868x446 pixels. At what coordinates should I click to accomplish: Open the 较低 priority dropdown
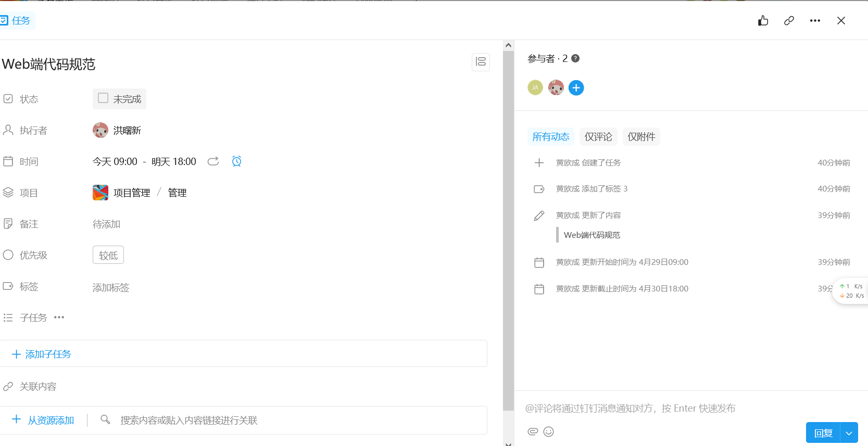coord(108,255)
